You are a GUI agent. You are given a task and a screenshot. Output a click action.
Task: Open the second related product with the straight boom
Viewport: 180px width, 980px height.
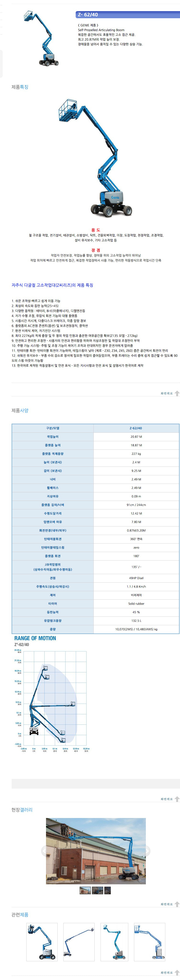coord(79,942)
